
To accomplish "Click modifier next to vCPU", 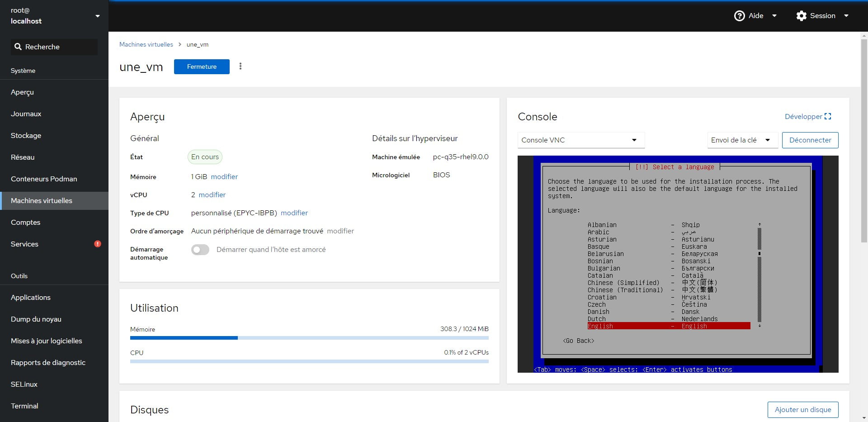I will pyautogui.click(x=212, y=194).
